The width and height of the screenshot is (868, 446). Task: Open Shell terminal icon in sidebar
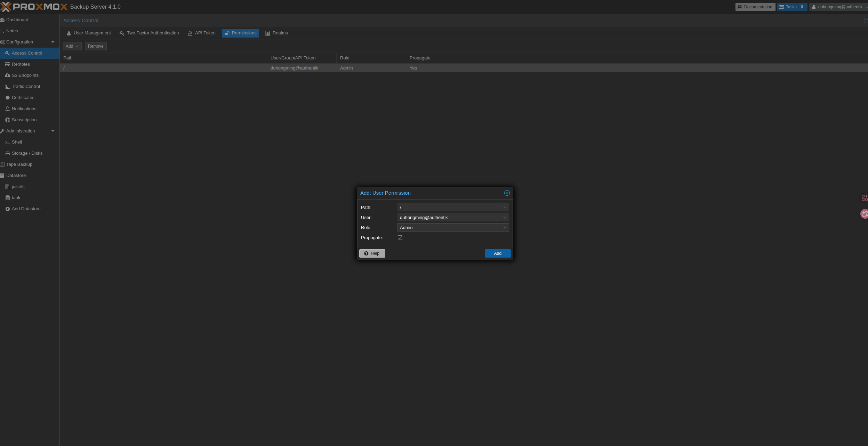(x=8, y=142)
